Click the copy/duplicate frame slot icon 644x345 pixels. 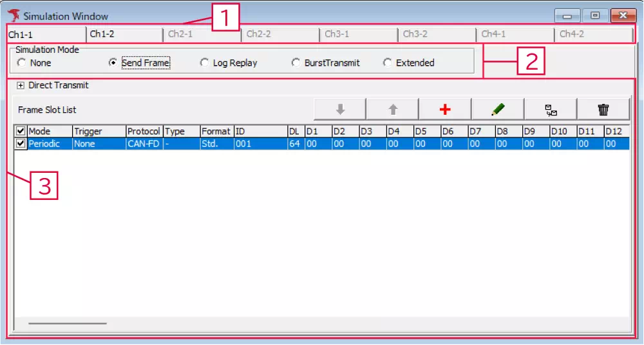point(551,110)
